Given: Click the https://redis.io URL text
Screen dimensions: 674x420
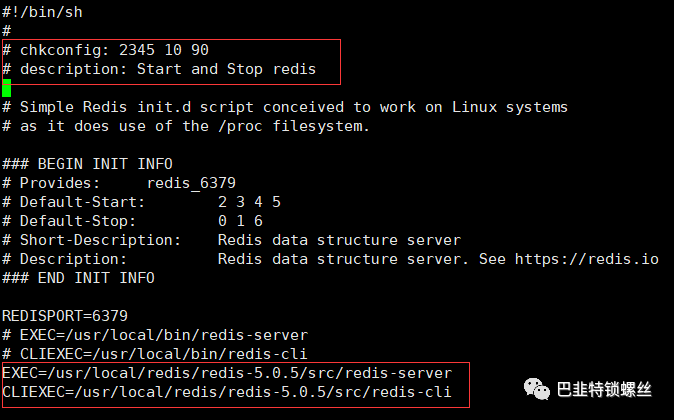Looking at the screenshot, I should tap(587, 259).
